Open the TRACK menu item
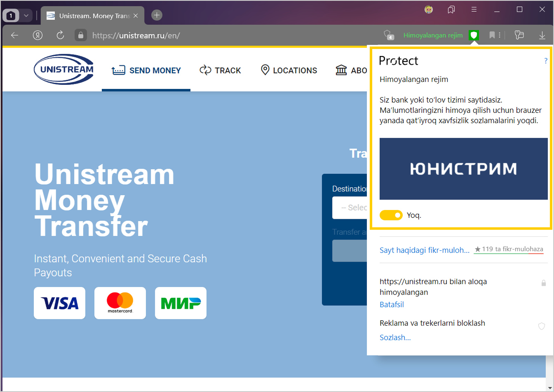The height and width of the screenshot is (392, 554). (220, 70)
